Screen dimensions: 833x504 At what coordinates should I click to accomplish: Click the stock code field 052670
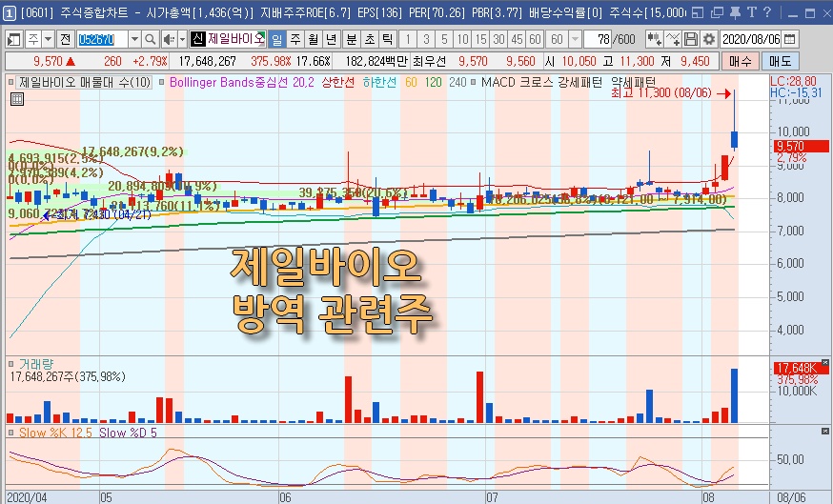(x=102, y=39)
